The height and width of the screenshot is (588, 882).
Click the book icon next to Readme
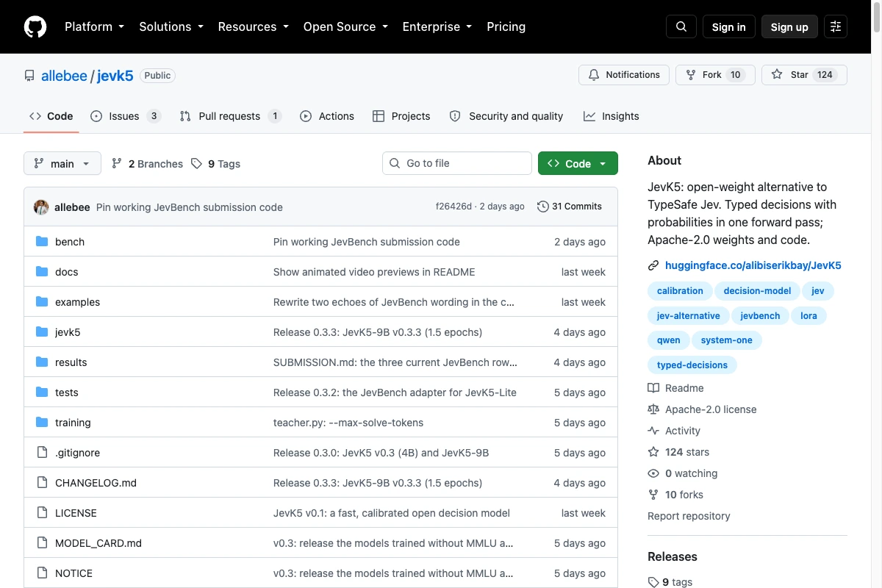pos(653,388)
